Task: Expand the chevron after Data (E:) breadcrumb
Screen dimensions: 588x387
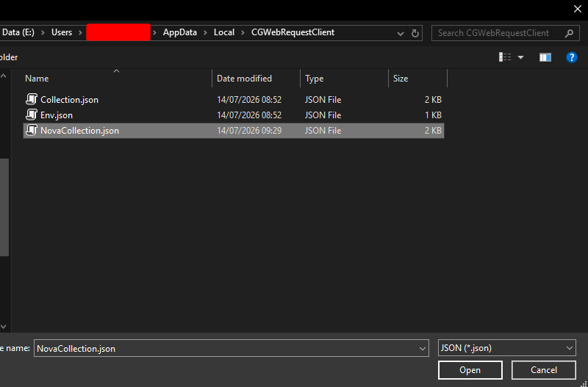Action: pyautogui.click(x=43, y=32)
